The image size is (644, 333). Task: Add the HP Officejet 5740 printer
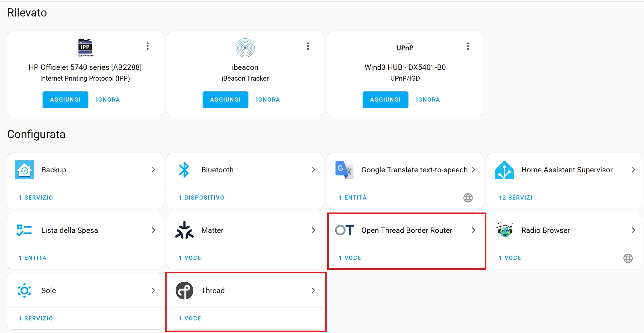tap(65, 100)
